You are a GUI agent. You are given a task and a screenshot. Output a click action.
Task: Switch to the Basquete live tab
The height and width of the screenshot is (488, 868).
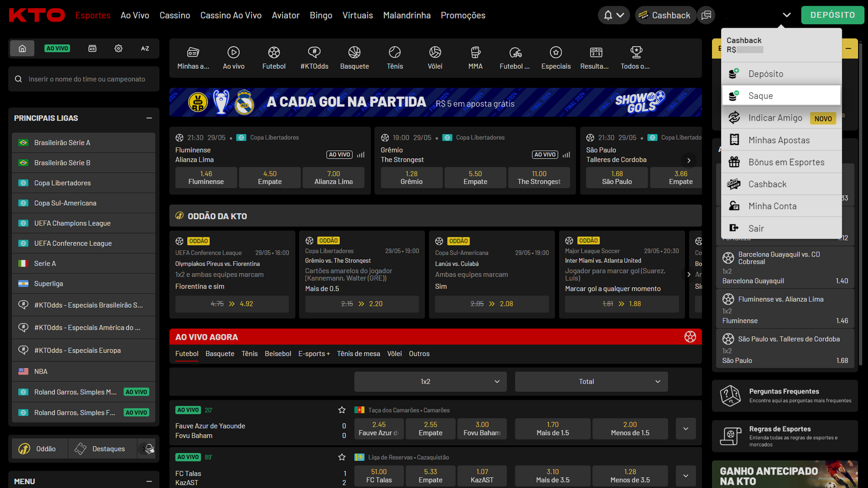[x=220, y=354]
